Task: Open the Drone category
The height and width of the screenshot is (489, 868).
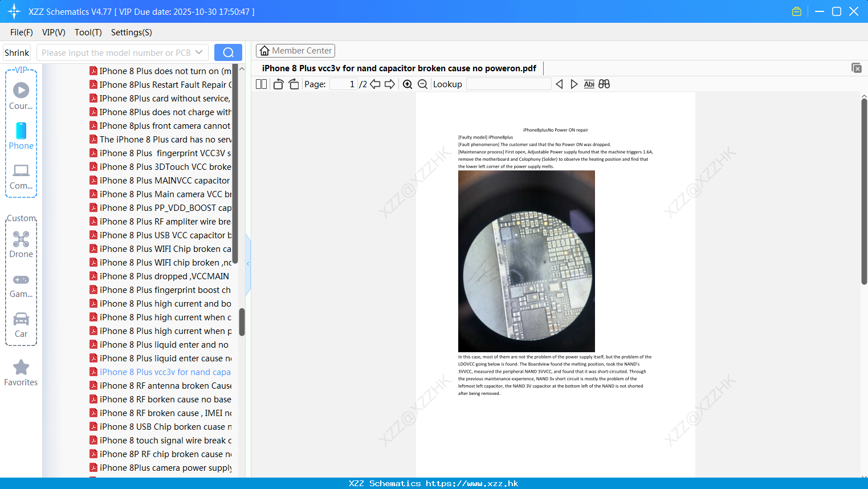Action: coord(21,244)
